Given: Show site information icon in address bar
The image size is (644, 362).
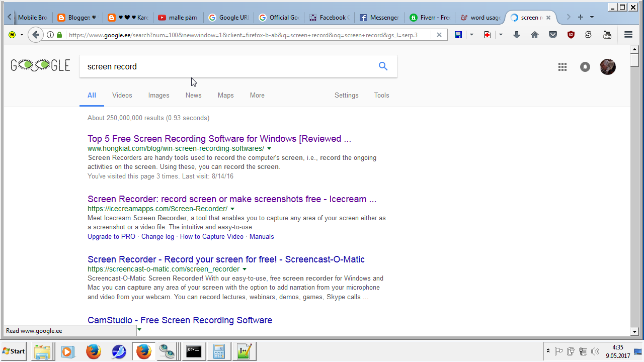Looking at the screenshot, I should pyautogui.click(x=50, y=35).
